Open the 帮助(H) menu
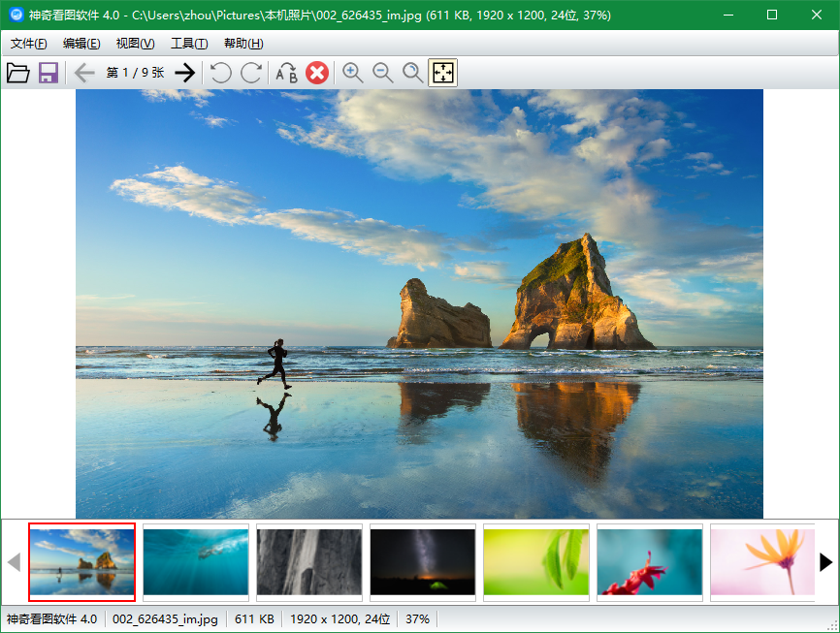The width and height of the screenshot is (840, 633). (x=243, y=44)
